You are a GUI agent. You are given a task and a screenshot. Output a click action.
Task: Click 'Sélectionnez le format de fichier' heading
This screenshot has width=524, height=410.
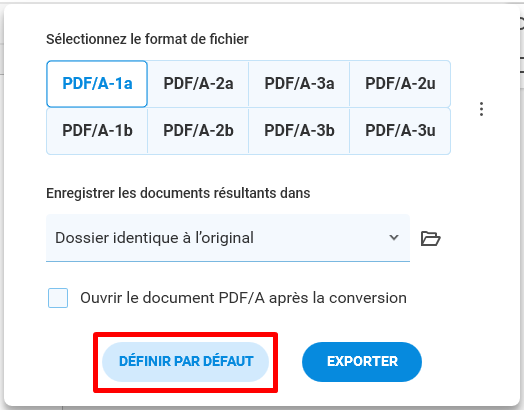147,39
